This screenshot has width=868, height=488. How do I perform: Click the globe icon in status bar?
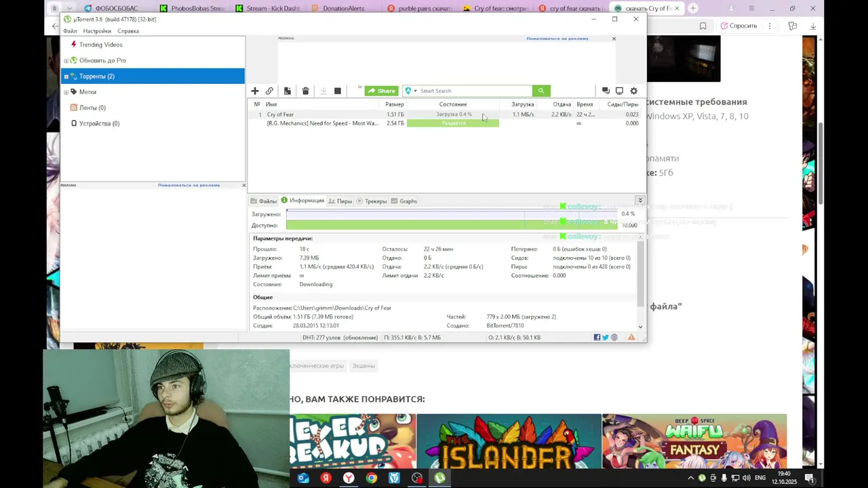(x=614, y=338)
